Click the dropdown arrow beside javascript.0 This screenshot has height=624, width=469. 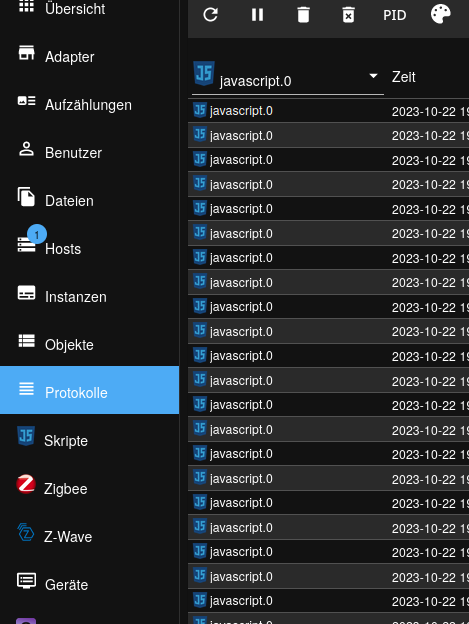373,76
